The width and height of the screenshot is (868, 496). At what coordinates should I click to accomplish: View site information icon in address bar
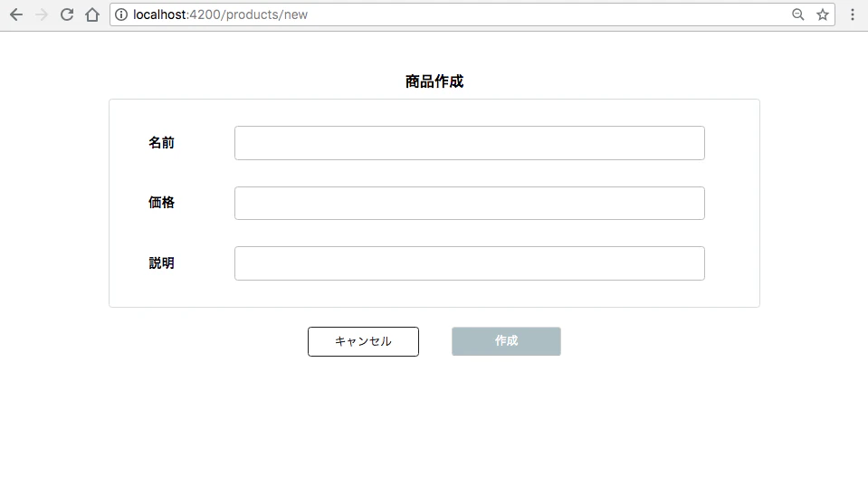(x=121, y=15)
